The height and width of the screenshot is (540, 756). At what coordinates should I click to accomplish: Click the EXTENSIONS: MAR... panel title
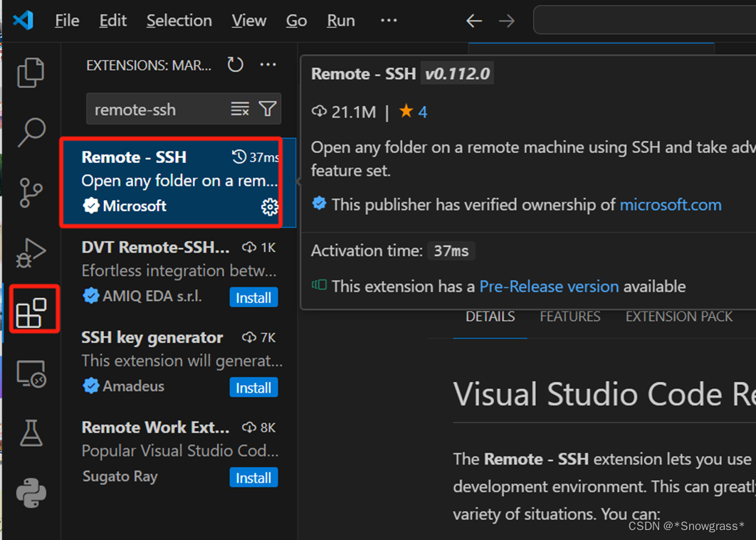149,65
